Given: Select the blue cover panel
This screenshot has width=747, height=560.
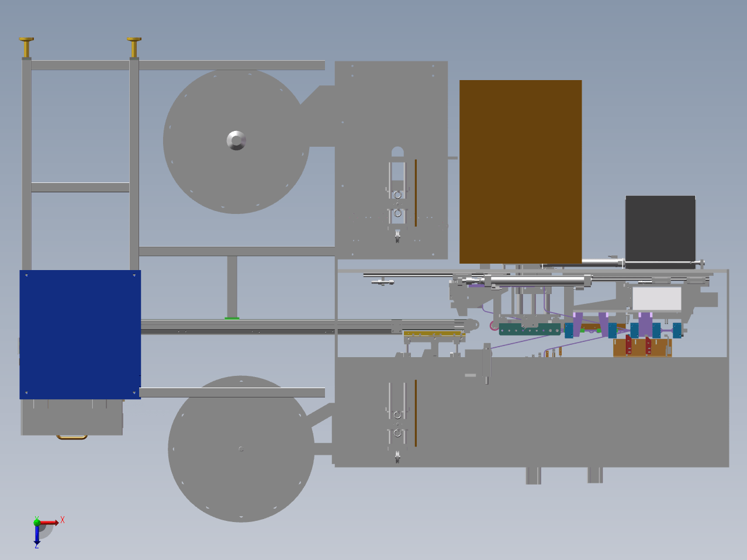Looking at the screenshot, I should tap(80, 334).
